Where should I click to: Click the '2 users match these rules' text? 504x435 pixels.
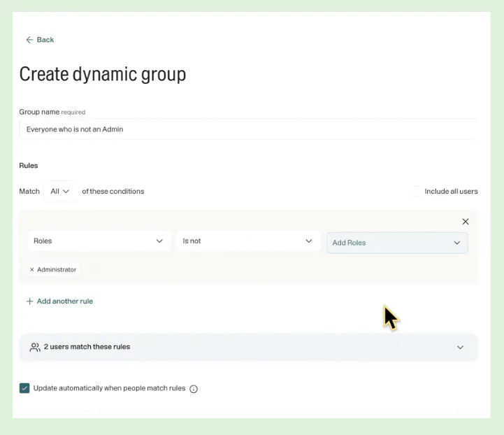87,347
